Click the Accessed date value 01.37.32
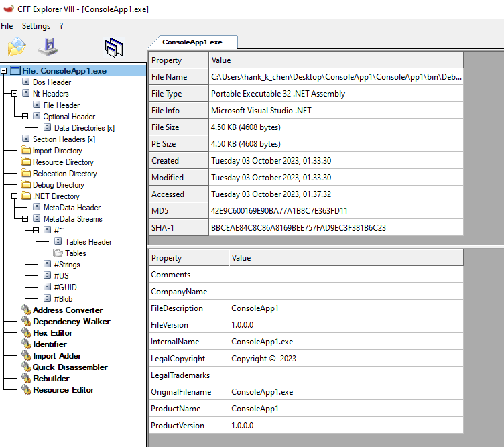This screenshot has height=447, width=504. [271, 194]
